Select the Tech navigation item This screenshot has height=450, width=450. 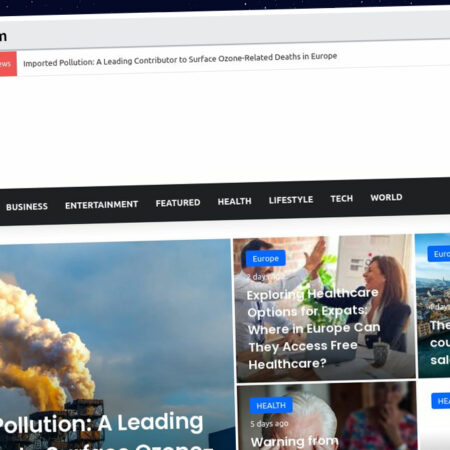click(341, 199)
